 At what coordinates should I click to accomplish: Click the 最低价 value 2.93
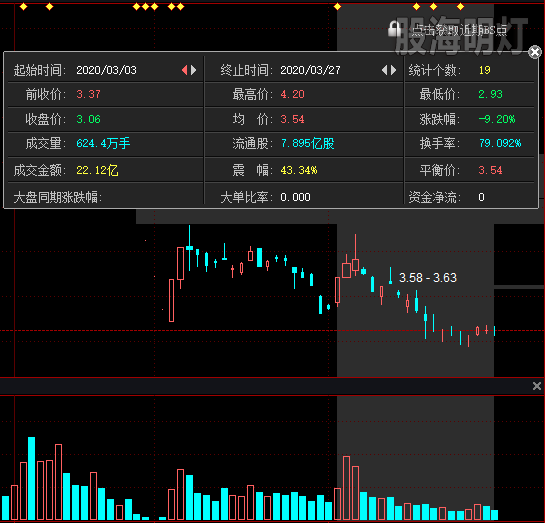click(490, 94)
